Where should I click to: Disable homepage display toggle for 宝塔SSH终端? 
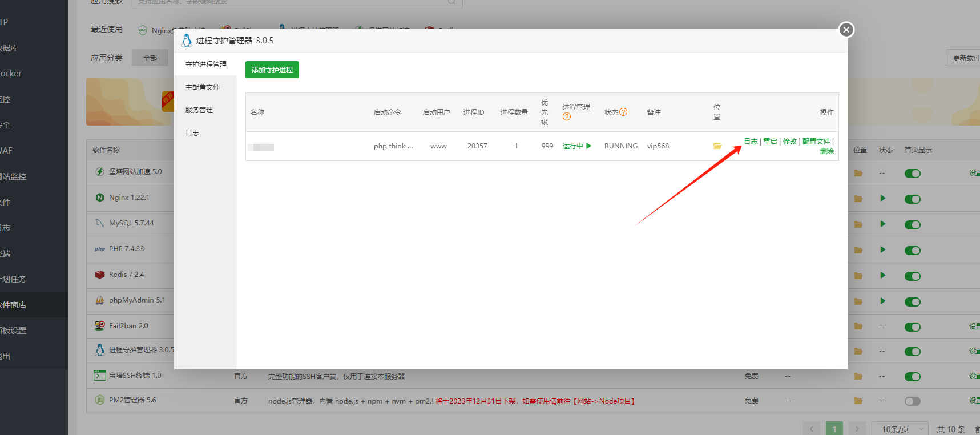pyautogui.click(x=912, y=377)
